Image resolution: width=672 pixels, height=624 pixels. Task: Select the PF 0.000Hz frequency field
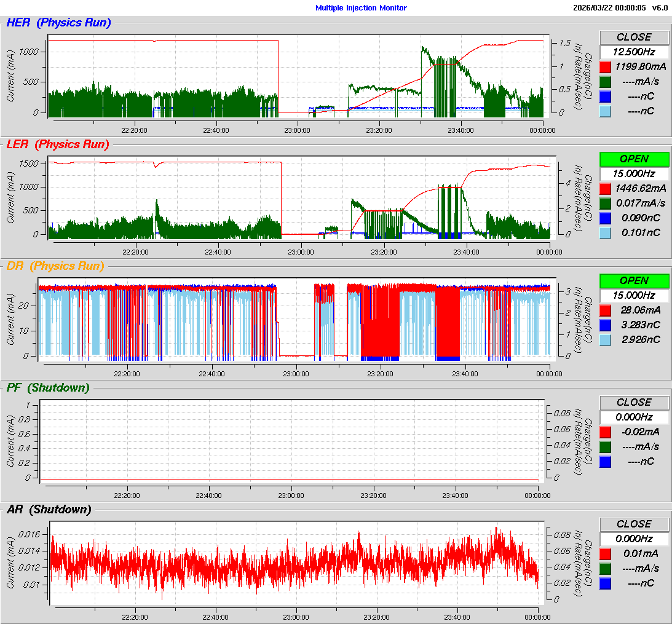pos(634,417)
